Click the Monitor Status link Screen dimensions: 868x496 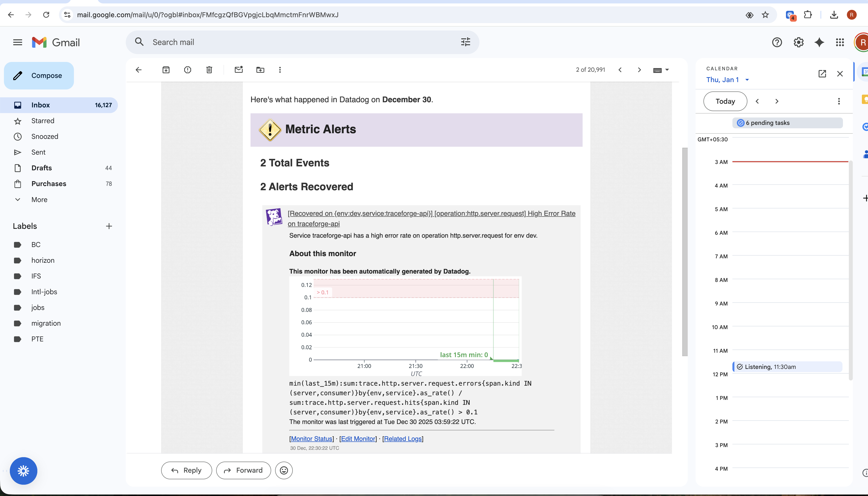tap(311, 439)
